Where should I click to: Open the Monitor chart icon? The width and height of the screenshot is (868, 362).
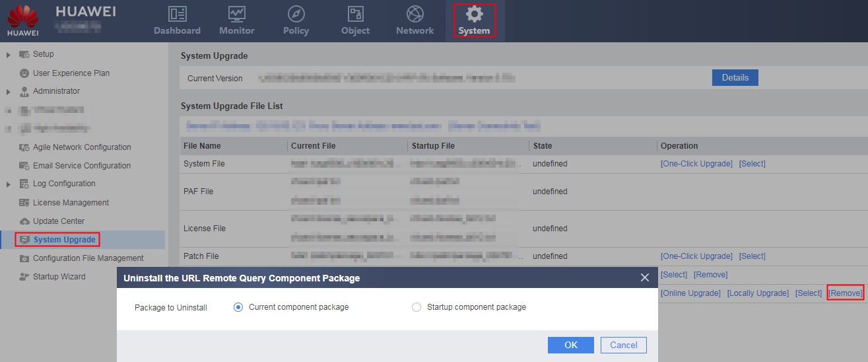(236, 14)
